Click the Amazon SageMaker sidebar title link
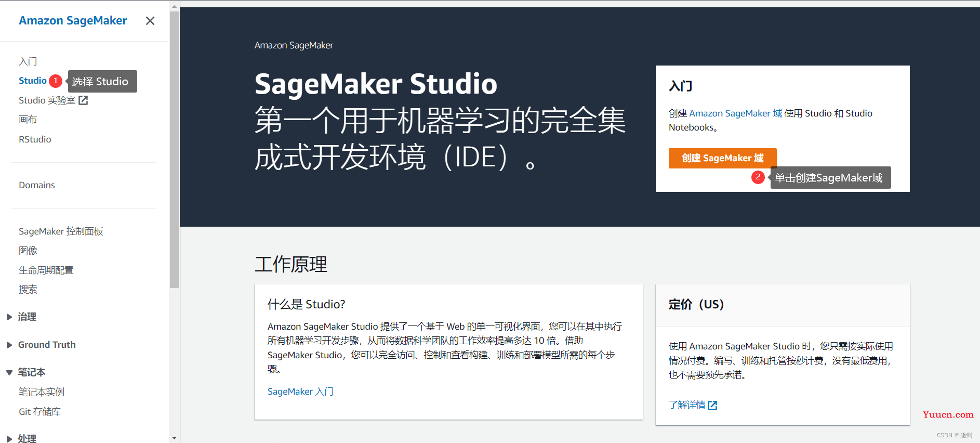The image size is (980, 443). click(73, 20)
